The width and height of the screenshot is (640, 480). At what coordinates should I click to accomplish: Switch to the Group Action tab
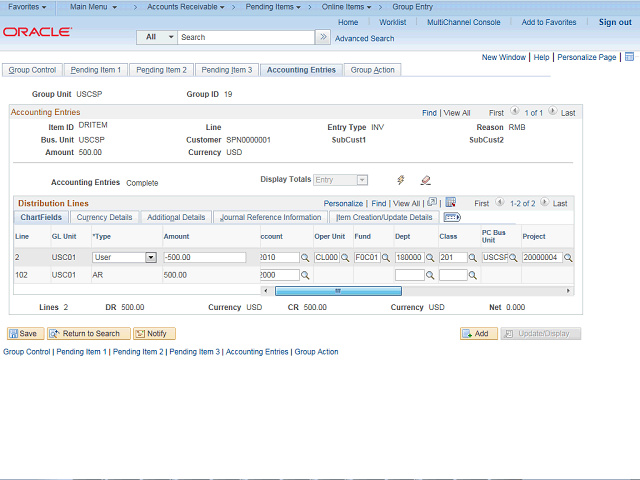(373, 70)
